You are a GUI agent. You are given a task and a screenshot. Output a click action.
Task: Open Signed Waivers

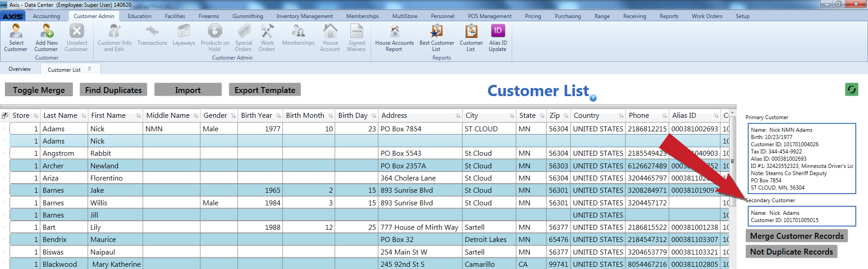tap(356, 37)
